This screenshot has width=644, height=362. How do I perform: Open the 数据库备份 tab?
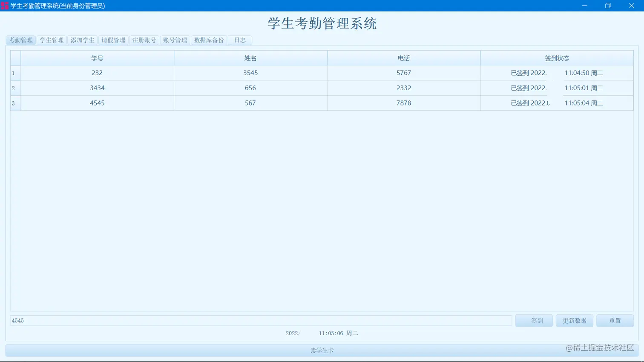tap(209, 40)
